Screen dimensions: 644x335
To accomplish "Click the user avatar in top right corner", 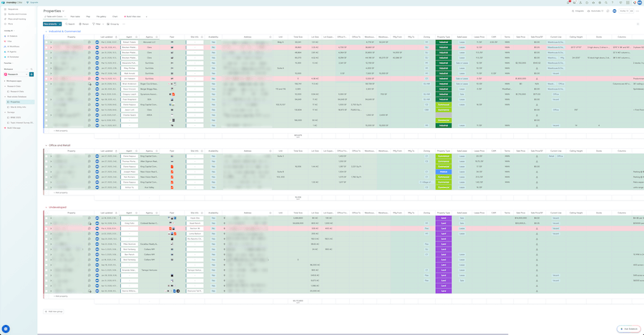I will [x=640, y=2].
